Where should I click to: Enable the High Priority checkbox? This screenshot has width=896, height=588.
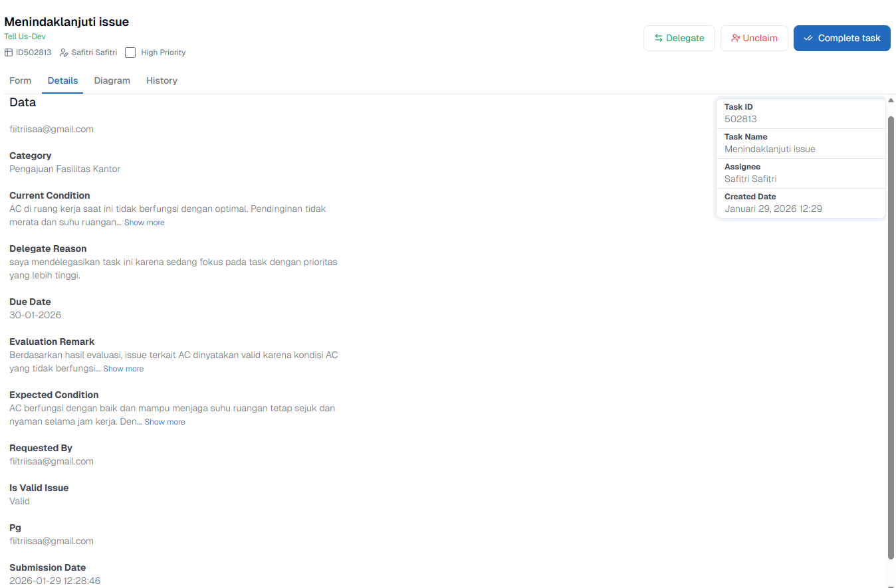point(130,52)
